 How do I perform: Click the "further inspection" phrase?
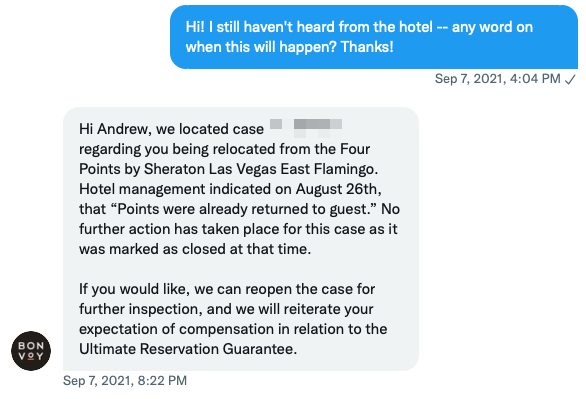(x=139, y=309)
